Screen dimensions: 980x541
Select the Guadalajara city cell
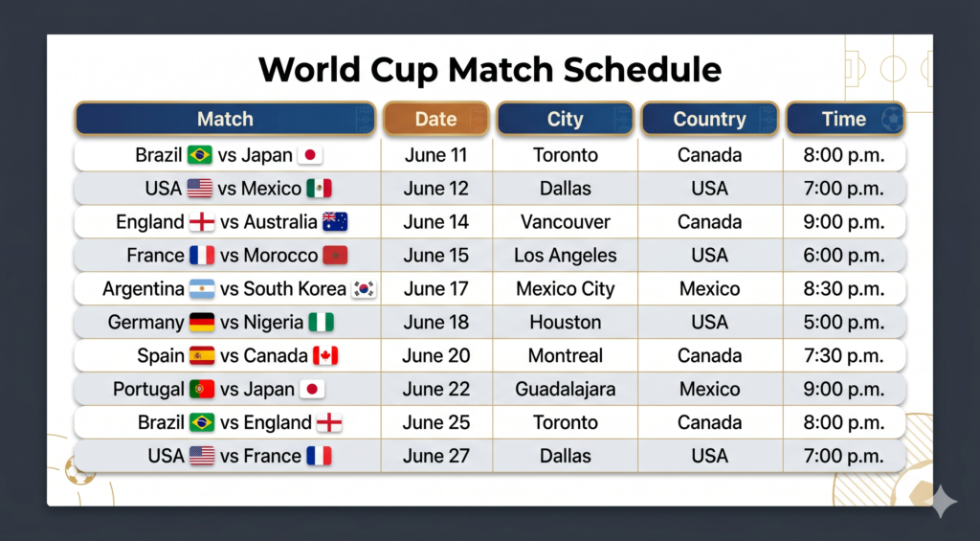(565, 389)
